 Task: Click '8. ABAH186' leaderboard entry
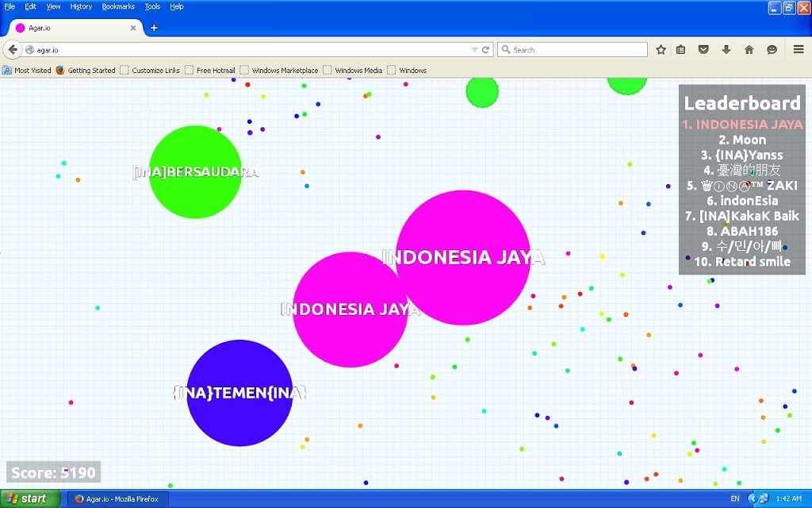742,231
